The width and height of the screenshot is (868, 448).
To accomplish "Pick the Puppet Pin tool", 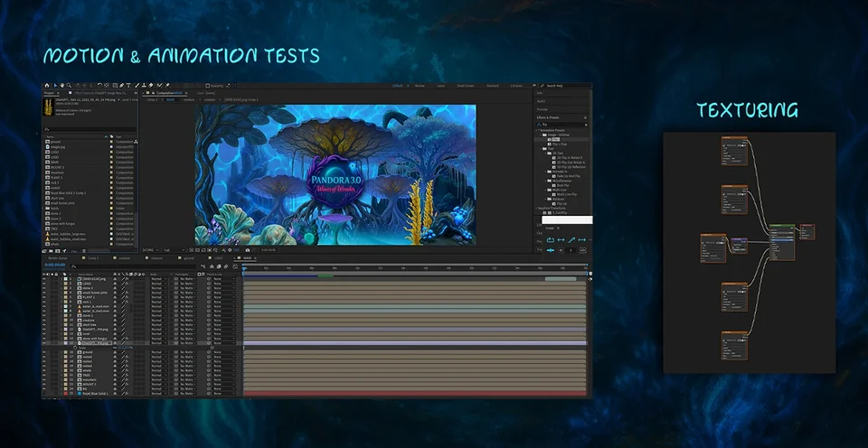I will click(167, 86).
